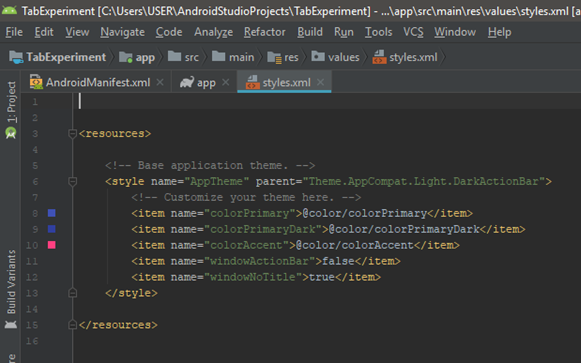Image resolution: width=581 pixels, height=363 pixels.
Task: Click the app module breadcrumb
Action: (137, 57)
